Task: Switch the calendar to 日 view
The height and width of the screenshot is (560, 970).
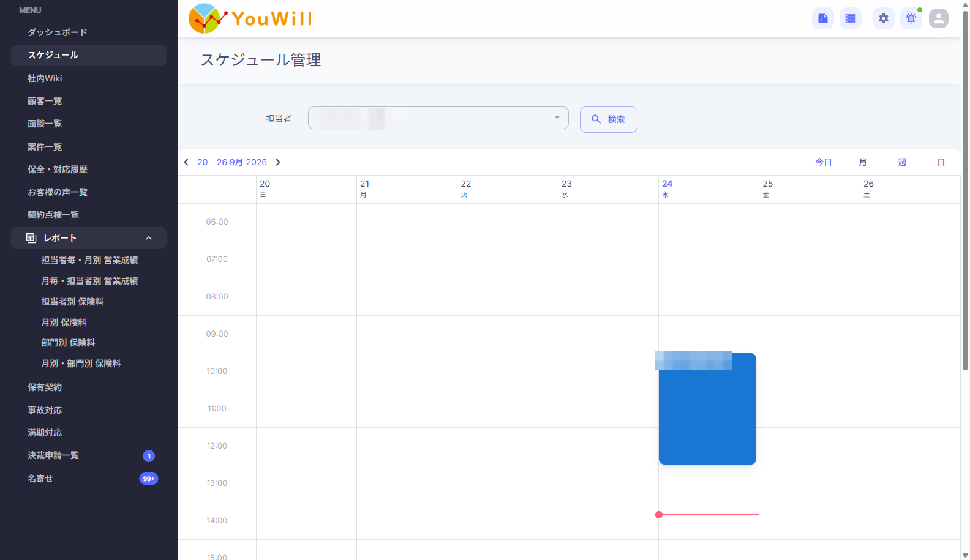Action: click(941, 162)
